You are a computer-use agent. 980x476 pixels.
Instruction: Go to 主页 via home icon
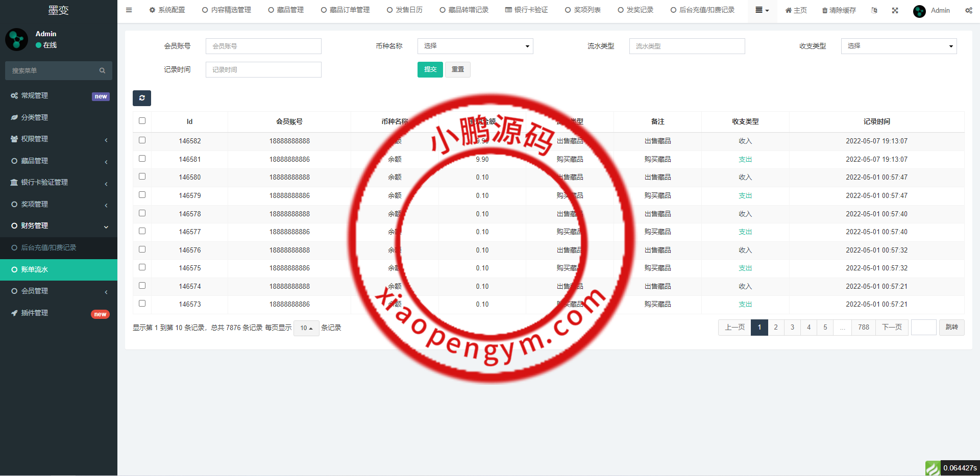[x=788, y=11]
